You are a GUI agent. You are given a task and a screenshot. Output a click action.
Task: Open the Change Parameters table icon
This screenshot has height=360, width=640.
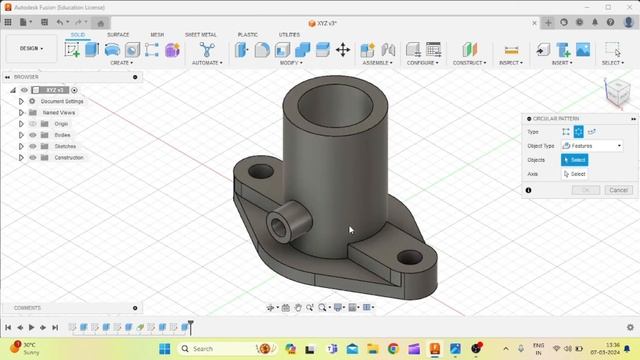[433, 50]
